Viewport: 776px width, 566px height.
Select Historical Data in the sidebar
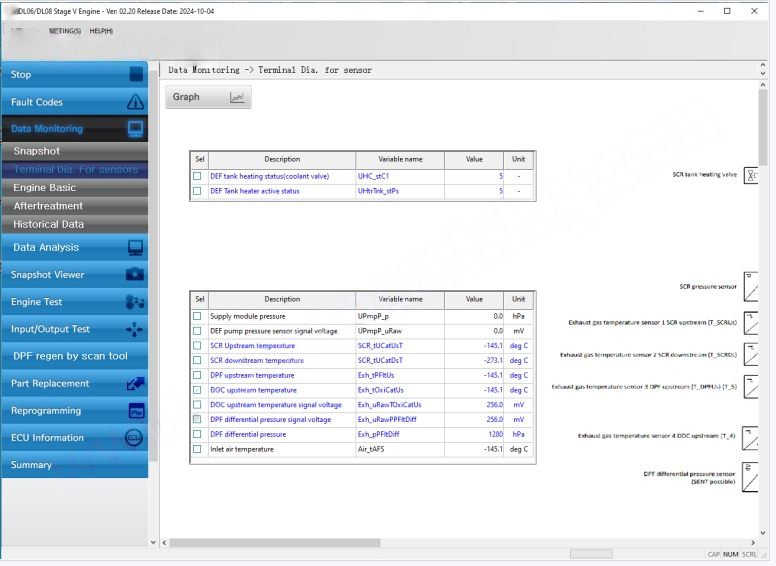[x=48, y=224]
